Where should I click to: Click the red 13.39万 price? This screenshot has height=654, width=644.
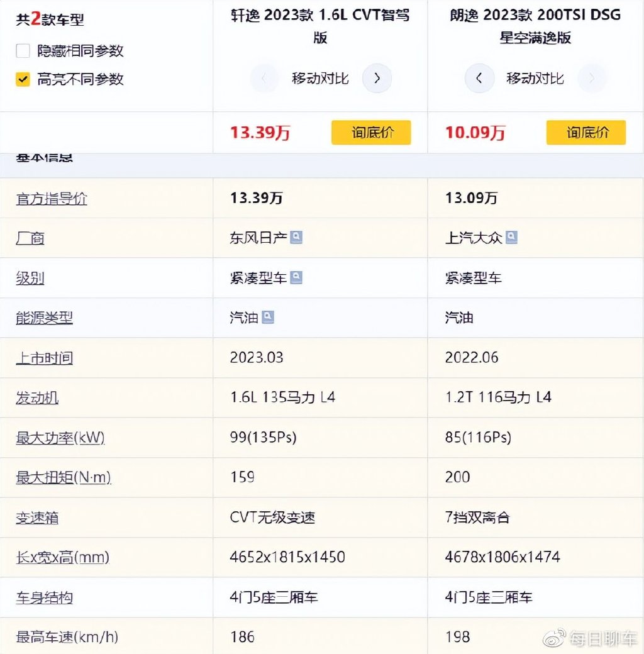click(x=260, y=133)
